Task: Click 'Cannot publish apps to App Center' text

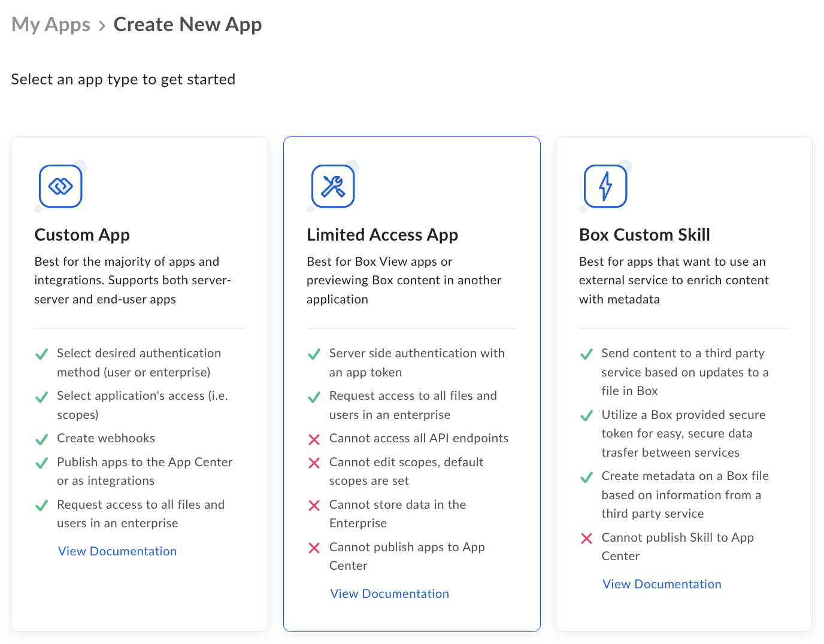Action: click(407, 556)
